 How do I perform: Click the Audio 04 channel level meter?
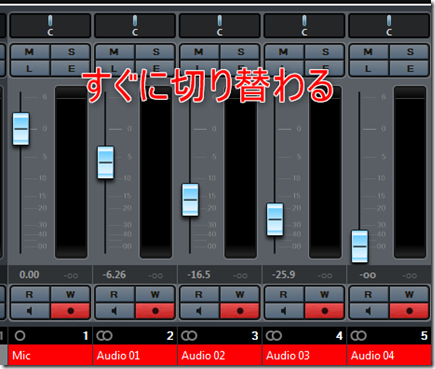410,172
